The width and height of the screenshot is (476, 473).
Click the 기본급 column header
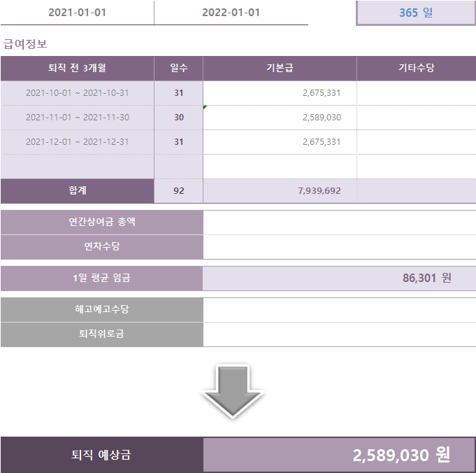[280, 69]
